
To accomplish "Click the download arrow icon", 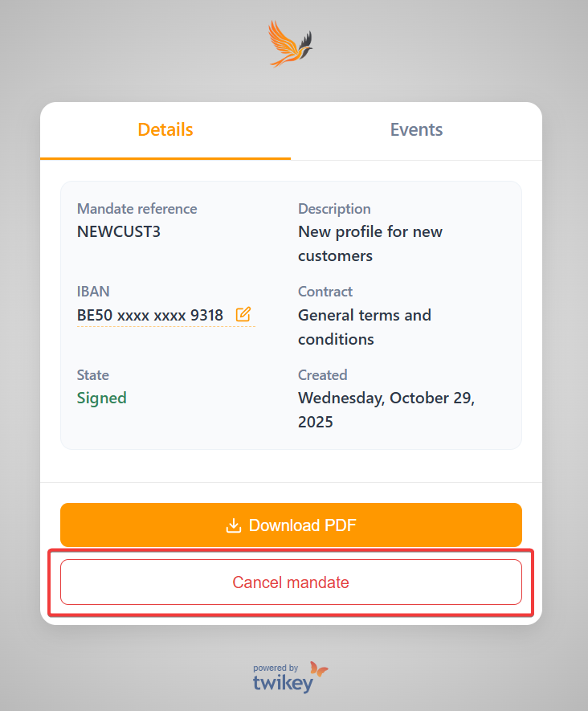I will click(x=233, y=525).
